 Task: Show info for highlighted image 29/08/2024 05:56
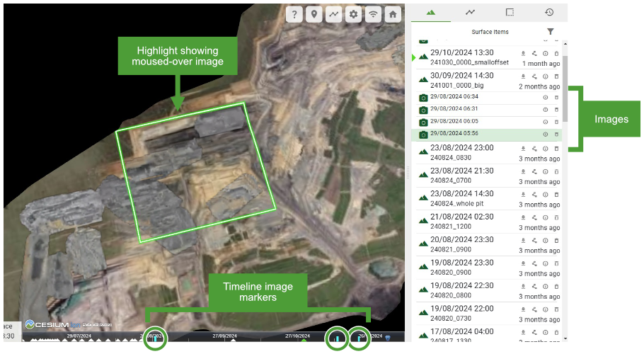[x=546, y=135]
